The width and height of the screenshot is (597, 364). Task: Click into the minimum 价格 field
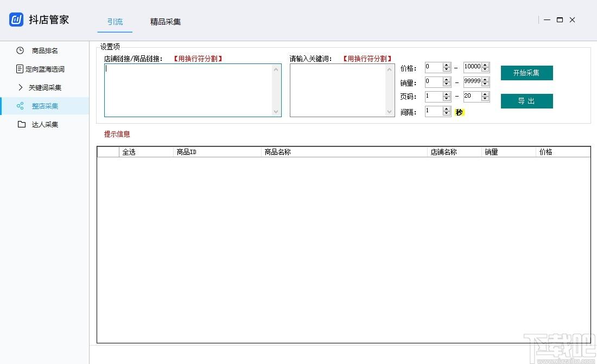434,67
